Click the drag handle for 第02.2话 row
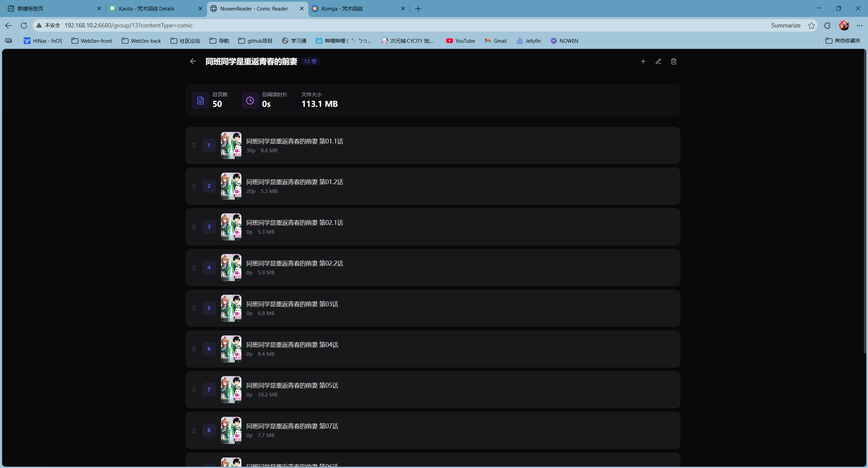 pyautogui.click(x=194, y=268)
